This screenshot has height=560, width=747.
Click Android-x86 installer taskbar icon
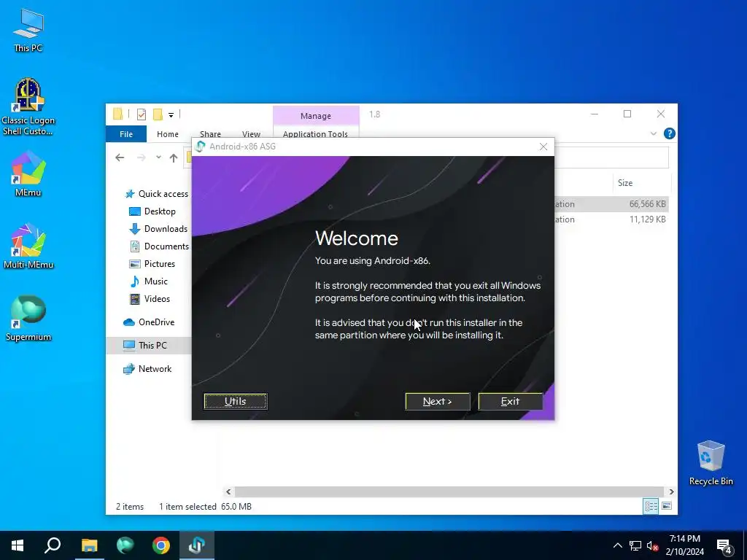coord(197,545)
